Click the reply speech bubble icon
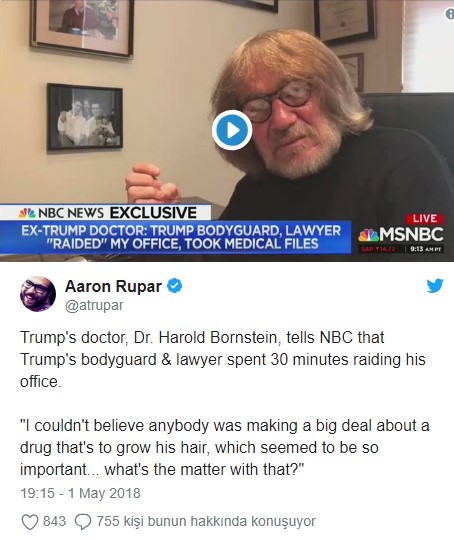Screen dimensions: 454x540 tap(83, 522)
